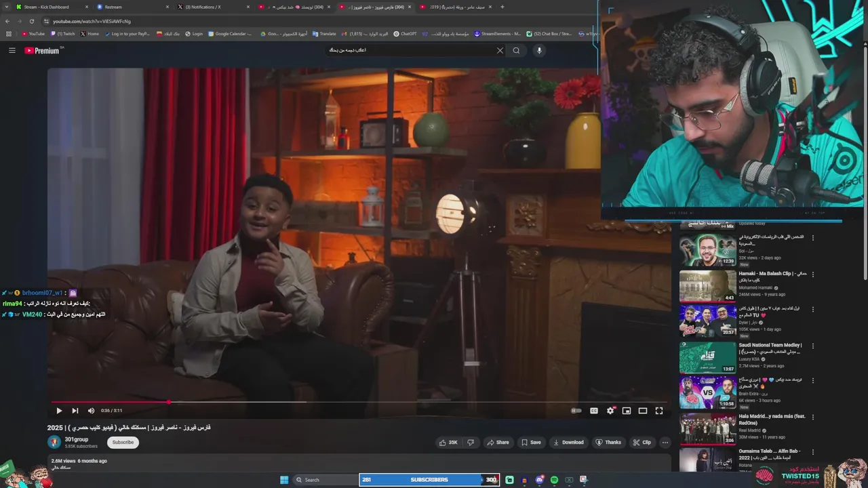
Task: Reload the current page
Action: click(31, 21)
